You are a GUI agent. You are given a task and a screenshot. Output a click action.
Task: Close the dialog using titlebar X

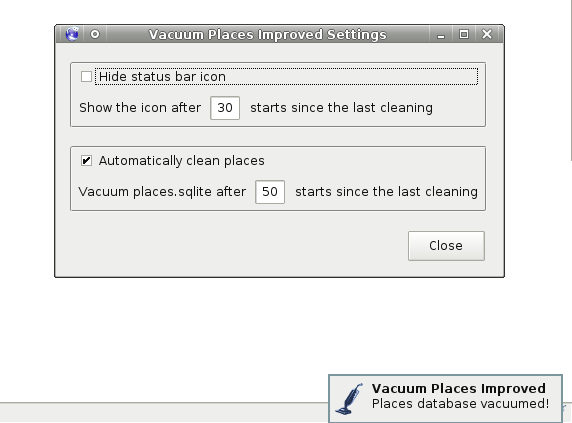tap(487, 34)
